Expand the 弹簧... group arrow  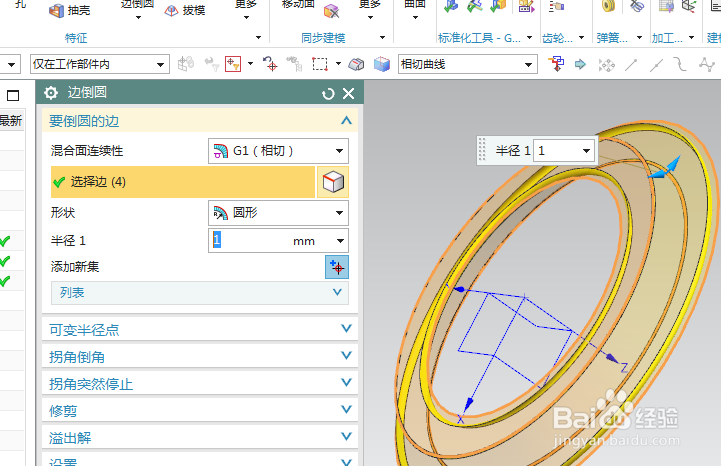[x=639, y=38]
